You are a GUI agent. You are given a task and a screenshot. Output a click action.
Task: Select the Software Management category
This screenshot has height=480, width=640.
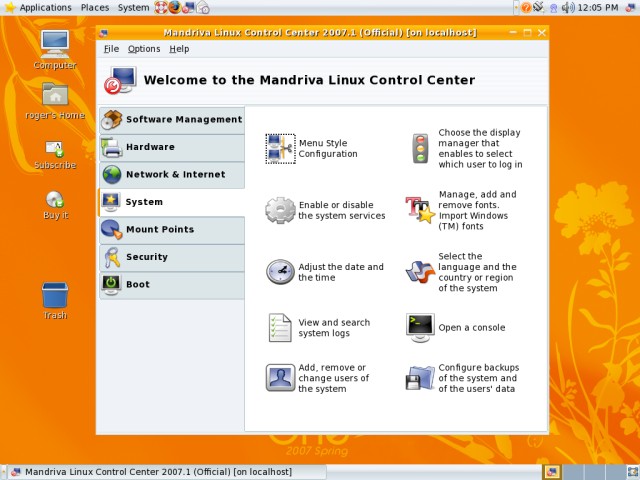tap(172, 120)
